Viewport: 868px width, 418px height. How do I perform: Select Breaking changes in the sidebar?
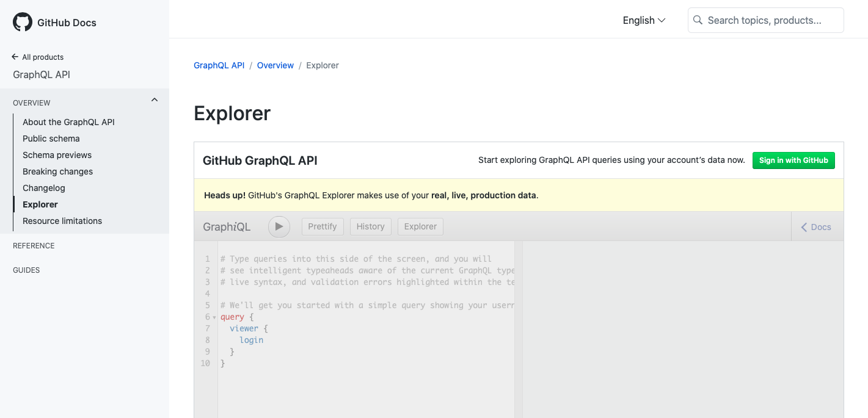coord(57,171)
